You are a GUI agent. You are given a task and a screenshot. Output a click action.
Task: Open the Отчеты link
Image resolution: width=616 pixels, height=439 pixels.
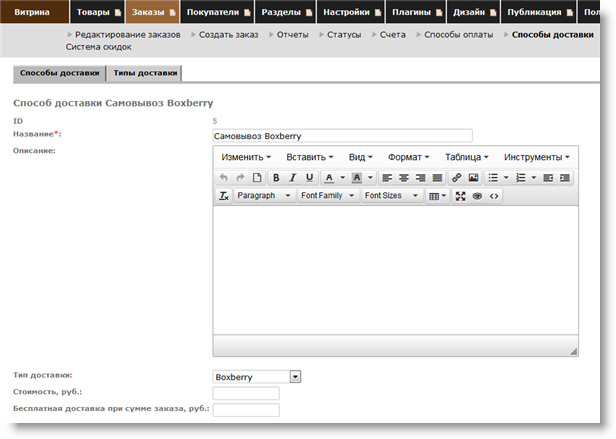(293, 35)
